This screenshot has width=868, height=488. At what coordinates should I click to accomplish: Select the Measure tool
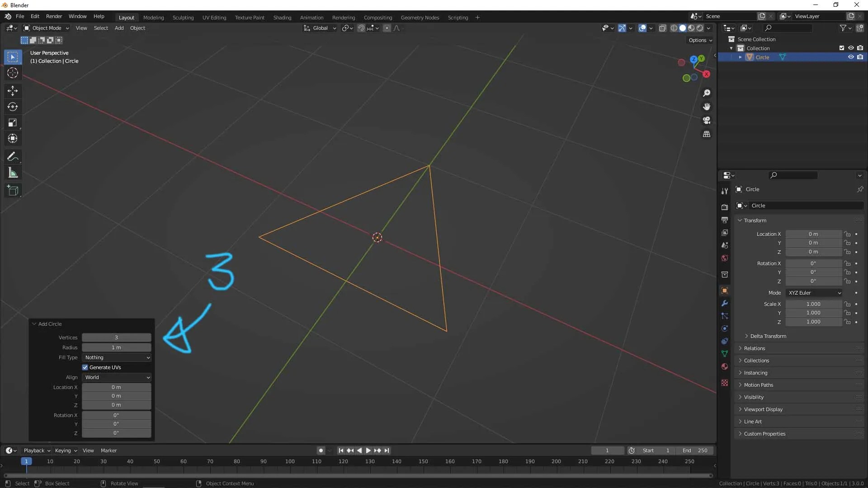12,172
